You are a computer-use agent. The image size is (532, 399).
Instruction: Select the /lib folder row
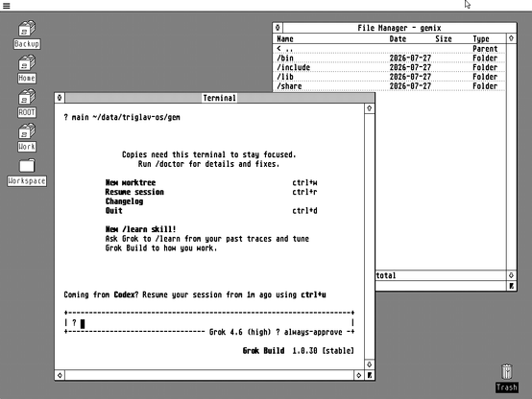click(x=389, y=77)
